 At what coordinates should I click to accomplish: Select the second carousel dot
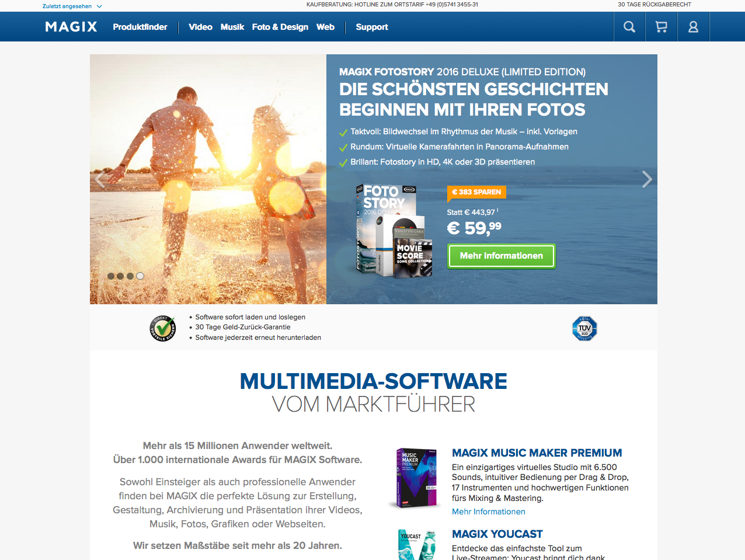120,276
